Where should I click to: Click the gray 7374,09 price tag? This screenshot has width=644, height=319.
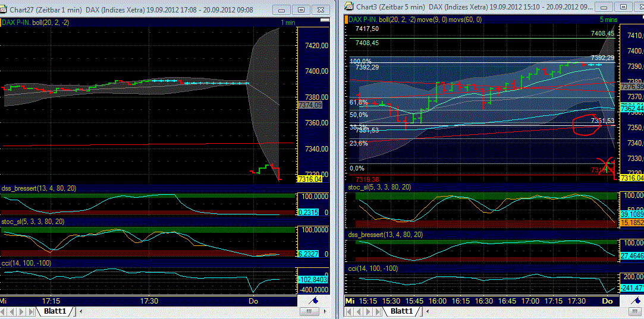[310, 106]
